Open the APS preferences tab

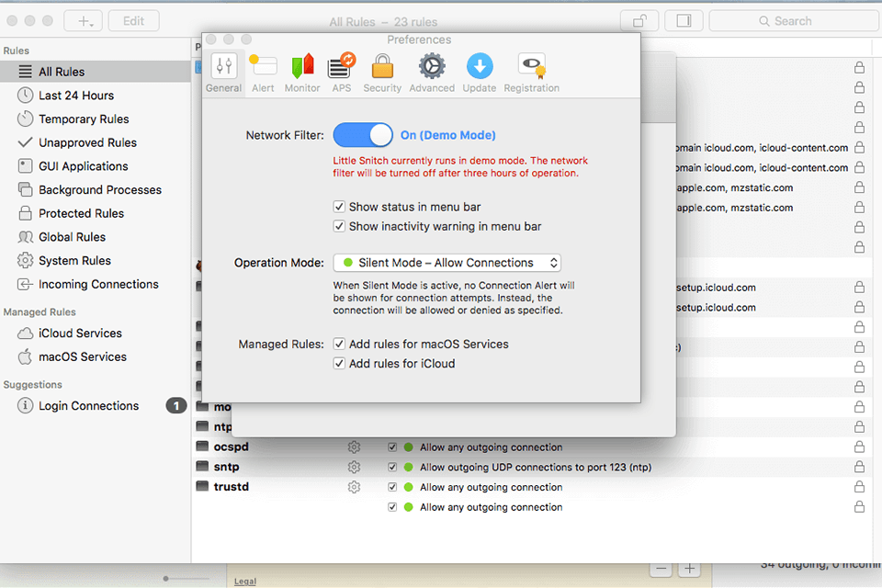click(342, 73)
